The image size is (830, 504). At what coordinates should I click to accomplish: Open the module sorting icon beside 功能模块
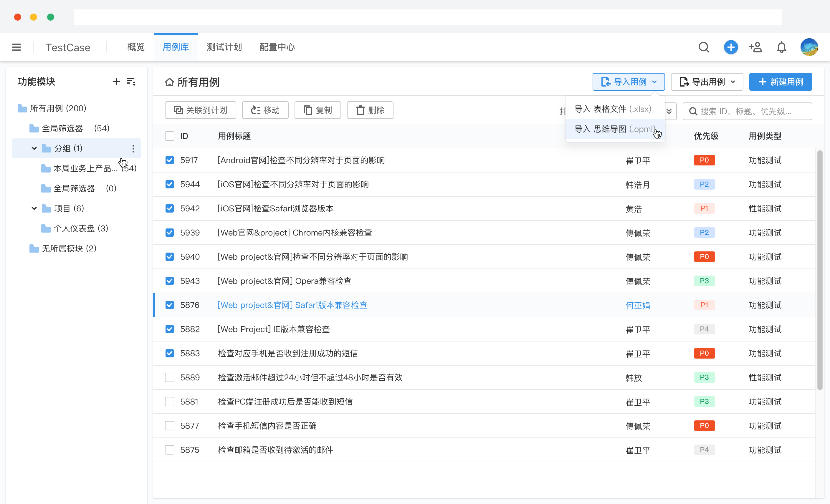[x=131, y=81]
